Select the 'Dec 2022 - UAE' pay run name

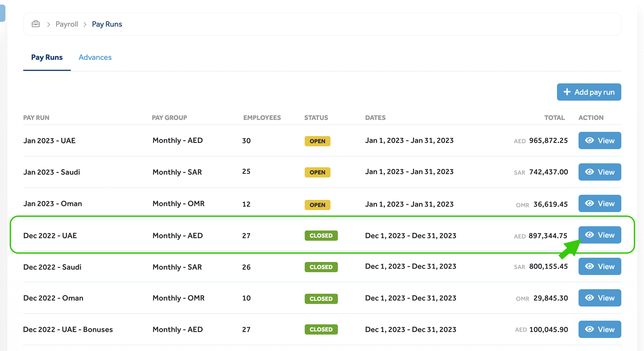click(x=50, y=236)
